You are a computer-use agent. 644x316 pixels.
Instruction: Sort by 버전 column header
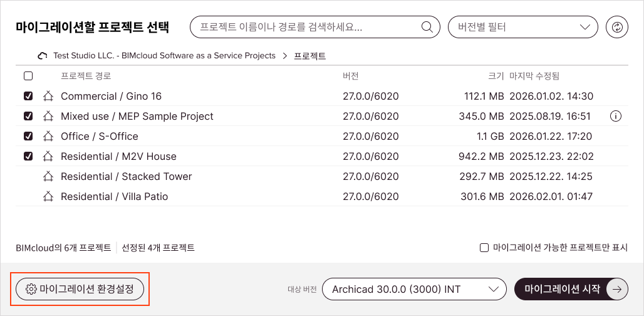(350, 76)
